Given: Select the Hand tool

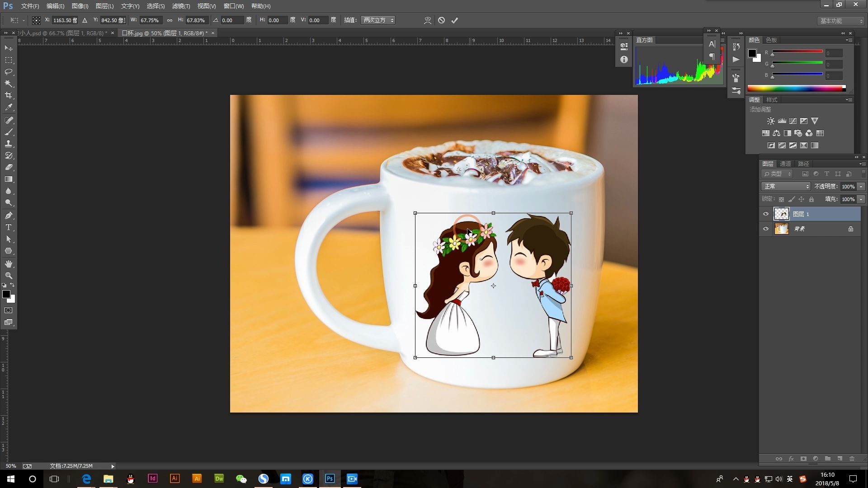Looking at the screenshot, I should point(9,264).
